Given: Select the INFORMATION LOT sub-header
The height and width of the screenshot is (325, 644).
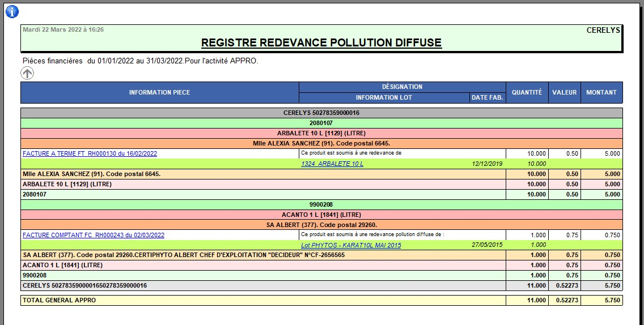Looking at the screenshot, I should point(384,97).
